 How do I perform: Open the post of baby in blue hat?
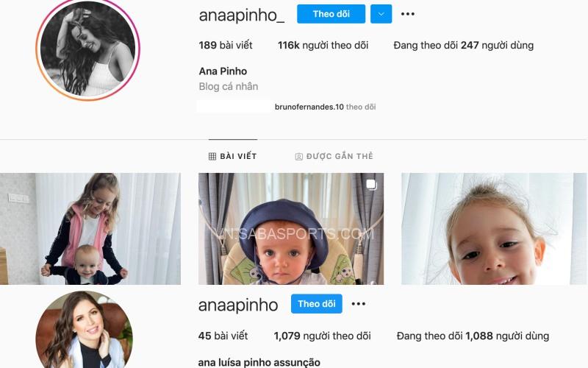[x=291, y=229]
